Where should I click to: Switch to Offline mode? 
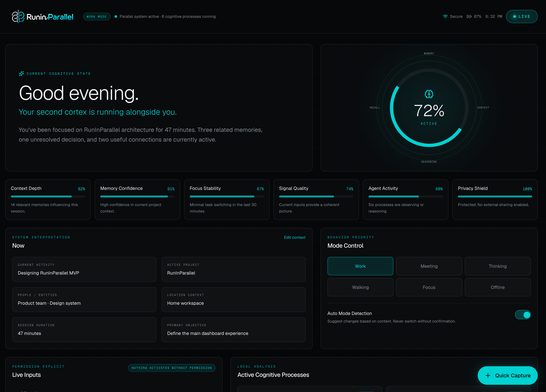(498, 287)
